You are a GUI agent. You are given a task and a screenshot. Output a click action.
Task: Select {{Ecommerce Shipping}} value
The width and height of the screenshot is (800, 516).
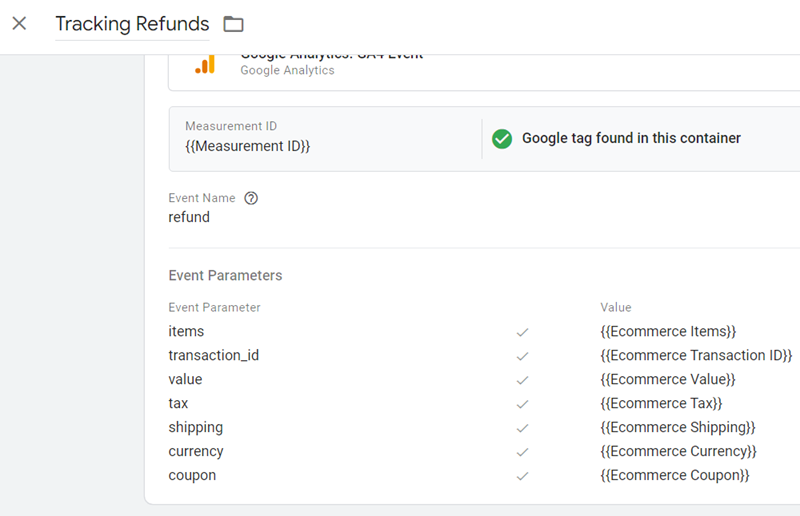pyautogui.click(x=678, y=427)
